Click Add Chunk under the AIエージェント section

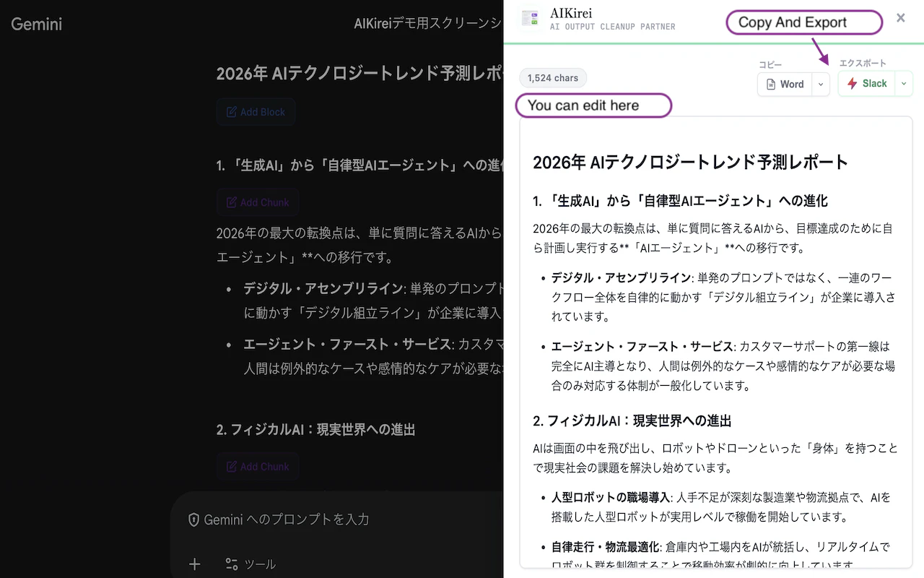[x=258, y=202]
